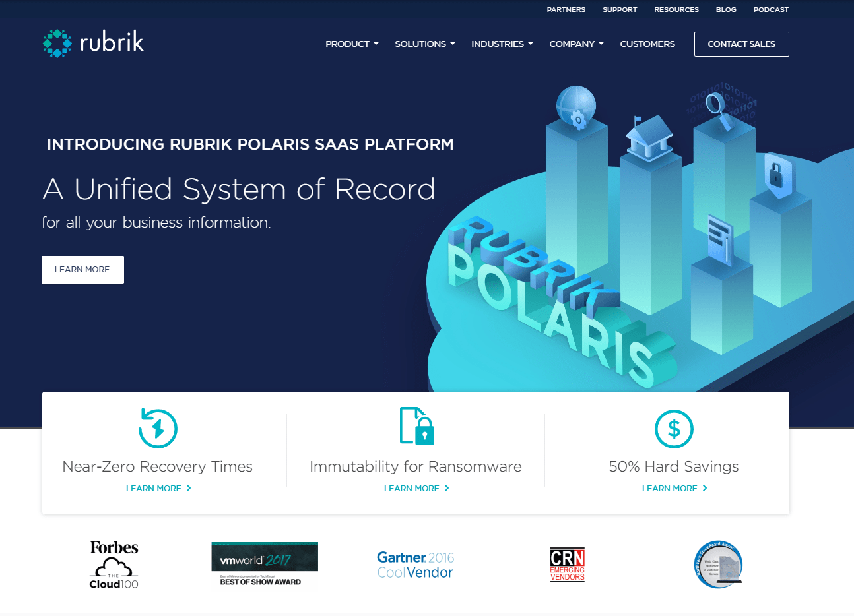The image size is (854, 616).
Task: Click the Forbes Cloud 100 logo
Action: pos(114,565)
